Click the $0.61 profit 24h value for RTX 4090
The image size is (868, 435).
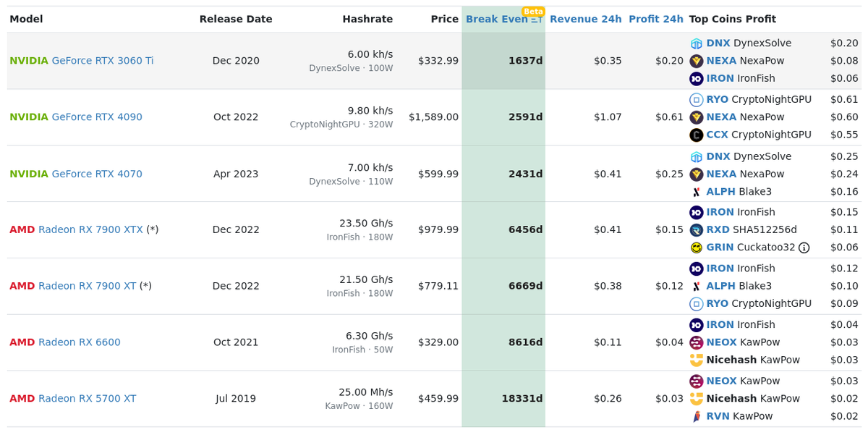click(x=669, y=117)
